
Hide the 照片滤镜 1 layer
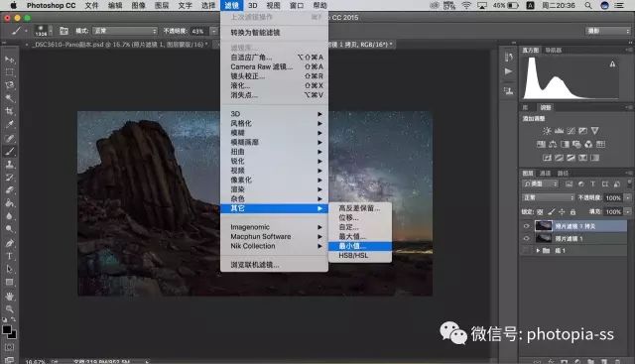[x=526, y=238]
